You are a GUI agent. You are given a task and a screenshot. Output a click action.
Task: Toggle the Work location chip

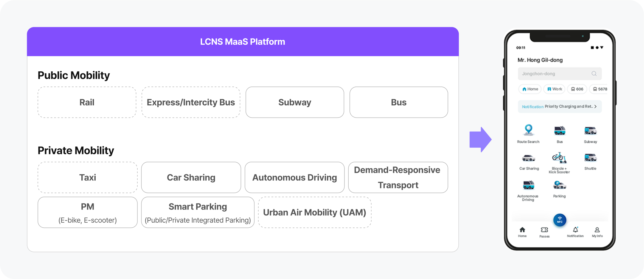pyautogui.click(x=554, y=89)
